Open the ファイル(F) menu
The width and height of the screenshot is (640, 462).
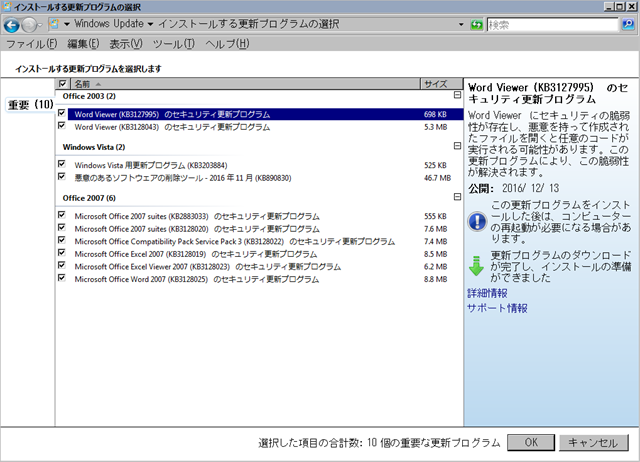click(x=31, y=44)
